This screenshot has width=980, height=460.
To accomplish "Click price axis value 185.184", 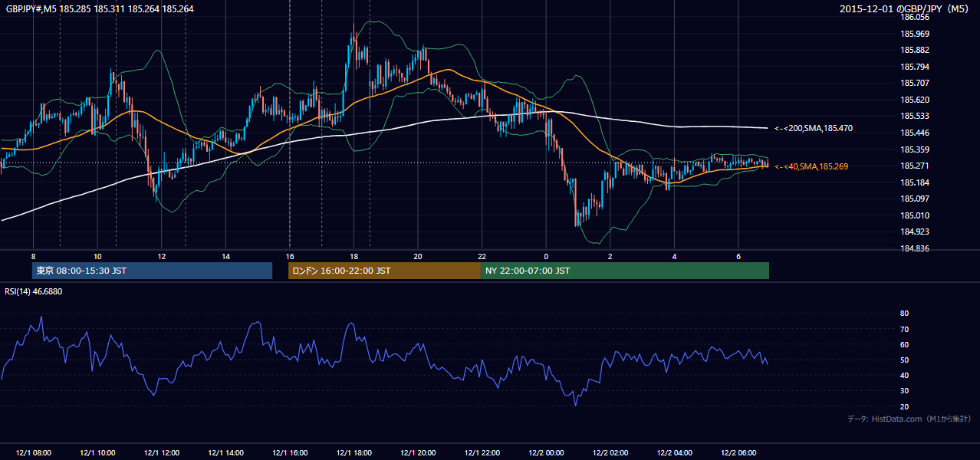I will [916, 182].
